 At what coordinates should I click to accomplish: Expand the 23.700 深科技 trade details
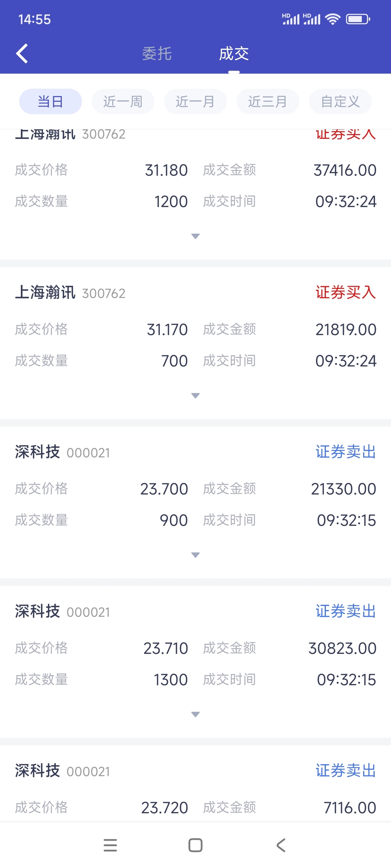(x=195, y=555)
